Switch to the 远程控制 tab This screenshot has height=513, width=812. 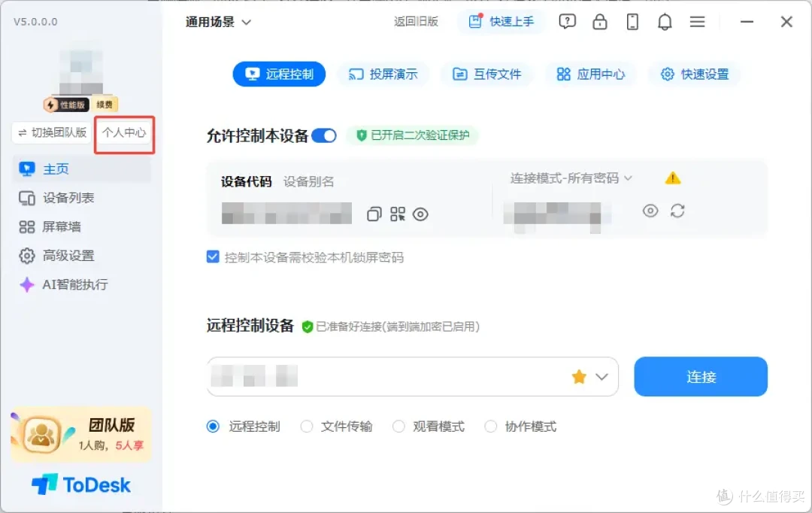pyautogui.click(x=279, y=74)
